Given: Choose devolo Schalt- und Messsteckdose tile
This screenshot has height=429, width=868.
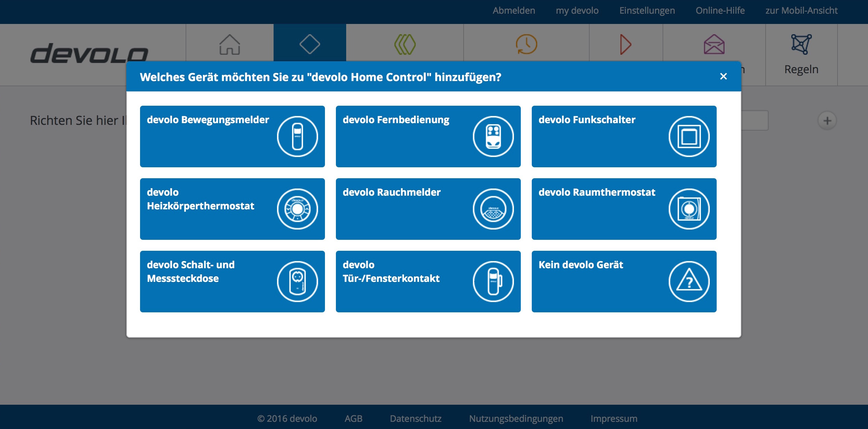Looking at the screenshot, I should 232,282.
